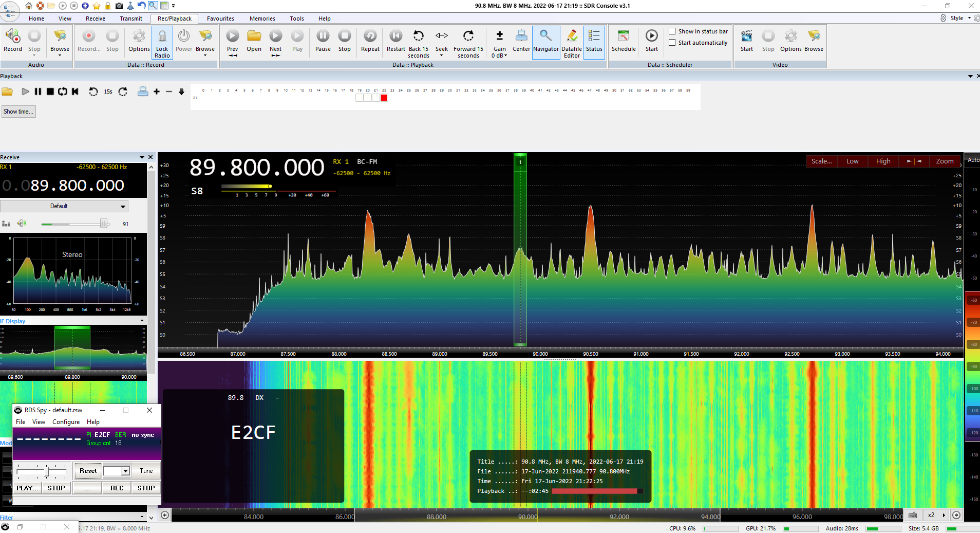Click the Forward 15 seconds icon
The image size is (980, 533).
[468, 36]
